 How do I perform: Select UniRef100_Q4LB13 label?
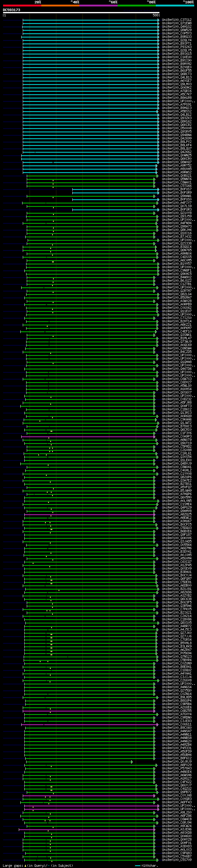pyautogui.click(x=177, y=77)
